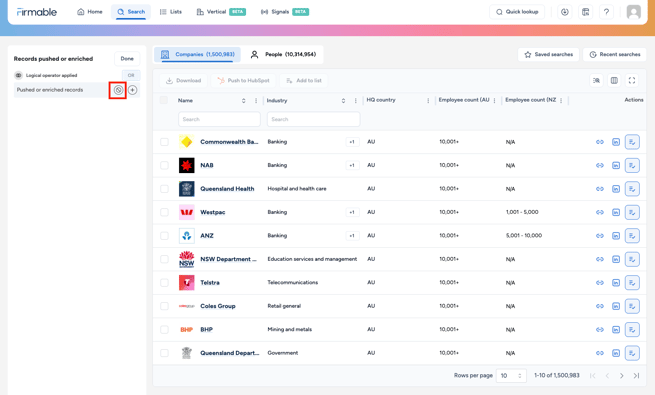655x395 pixels.
Task: Click the fullscreen expand icon above the table
Action: (632, 81)
